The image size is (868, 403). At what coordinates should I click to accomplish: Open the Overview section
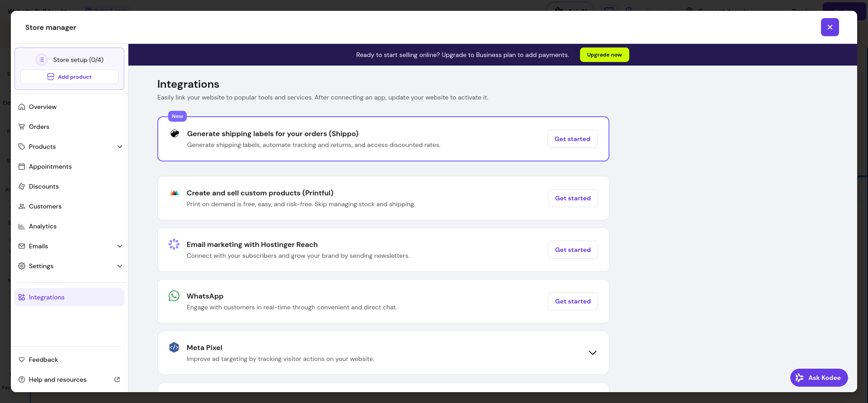69,107
